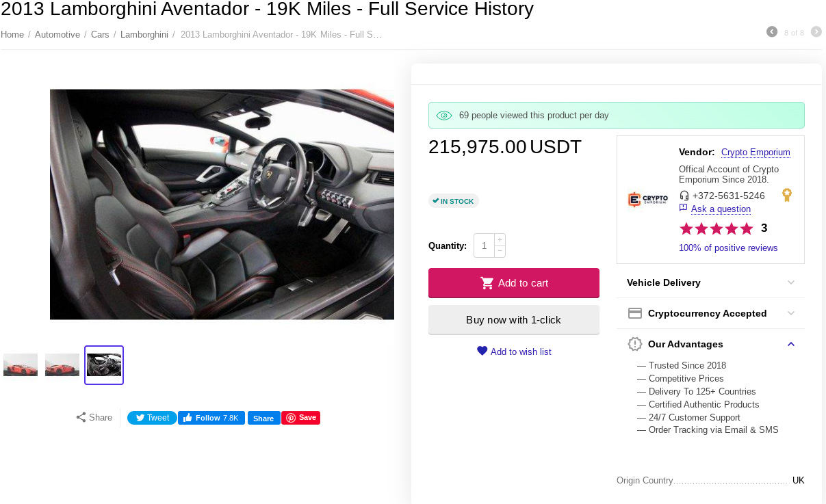This screenshot has height=504, width=826.
Task: Expand the Vehicle Delivery section
Action: coord(710,282)
